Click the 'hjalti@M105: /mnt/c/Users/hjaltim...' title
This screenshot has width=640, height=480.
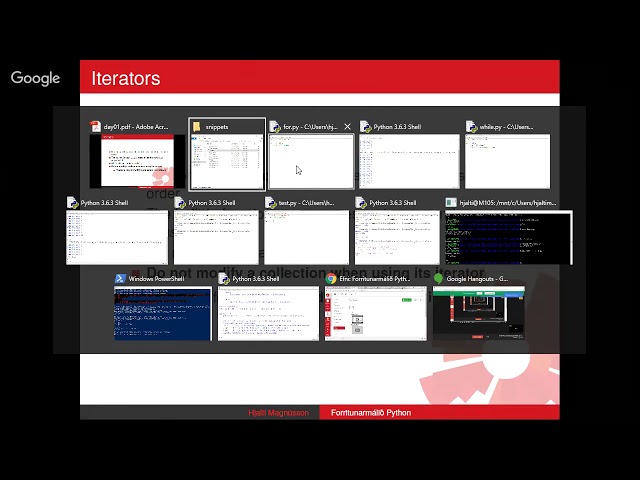coord(508,203)
